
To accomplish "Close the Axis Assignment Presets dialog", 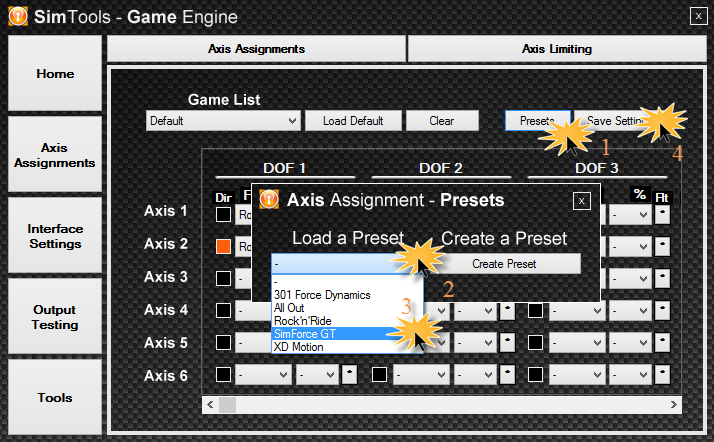I will 581,200.
